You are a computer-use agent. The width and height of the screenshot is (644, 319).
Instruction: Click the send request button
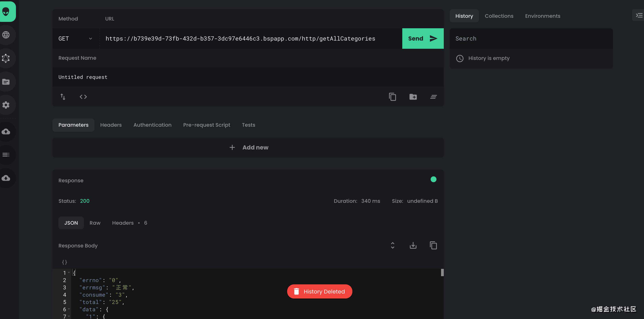(423, 39)
